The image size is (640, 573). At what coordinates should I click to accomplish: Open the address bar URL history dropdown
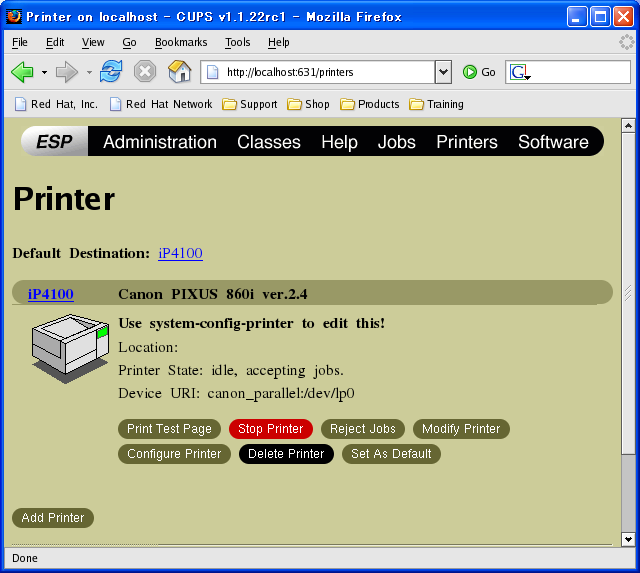(443, 72)
